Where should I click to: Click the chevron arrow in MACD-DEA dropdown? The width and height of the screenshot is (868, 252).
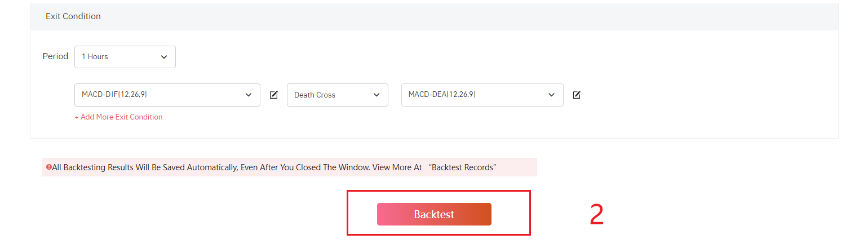click(x=552, y=95)
